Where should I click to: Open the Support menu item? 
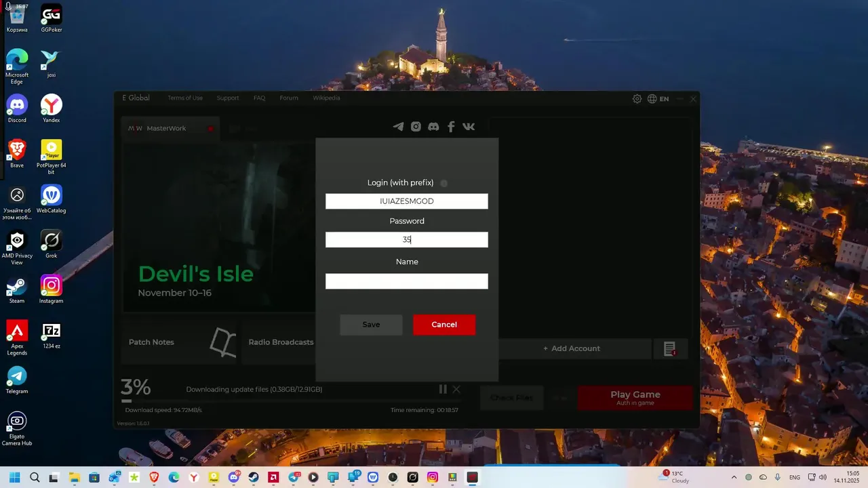click(228, 98)
